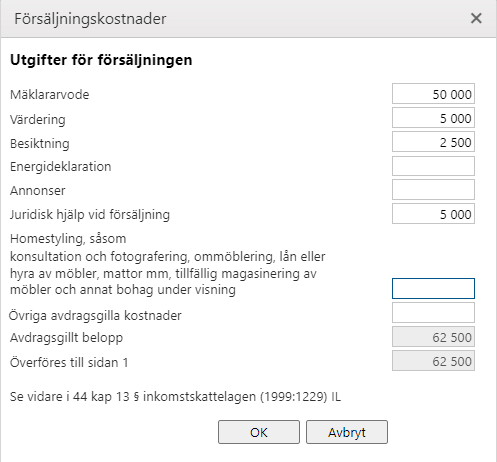Click the Utgifter för försäljningen heading
Screen dimensions: 497x462
[101, 60]
